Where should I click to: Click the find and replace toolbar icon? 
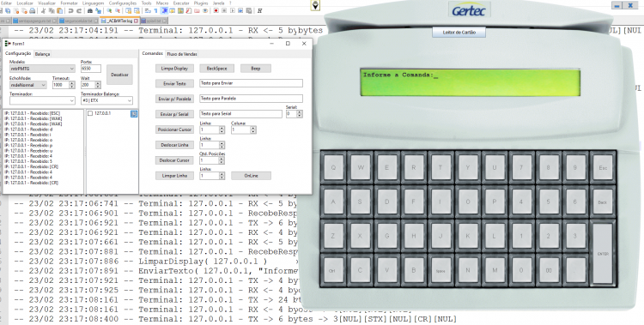tap(99, 10)
